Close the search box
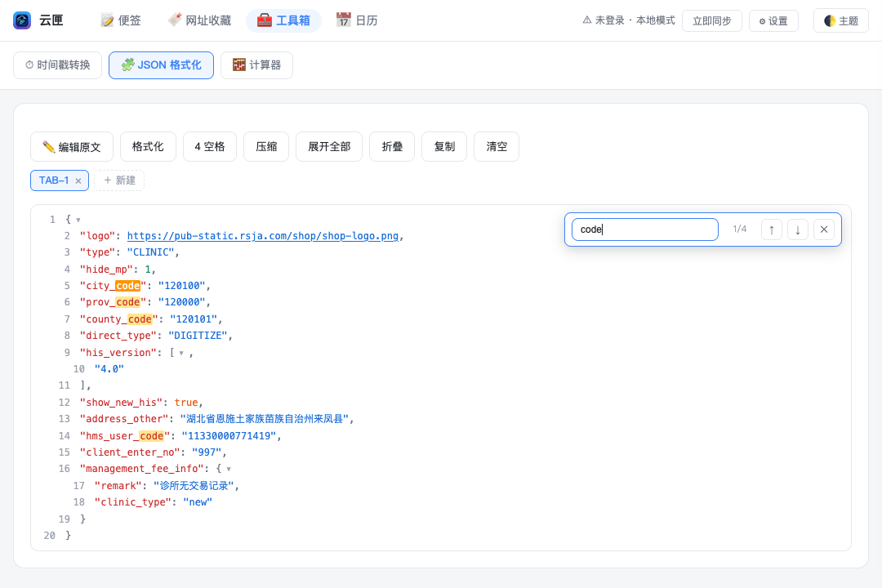The image size is (882, 588). [824, 229]
